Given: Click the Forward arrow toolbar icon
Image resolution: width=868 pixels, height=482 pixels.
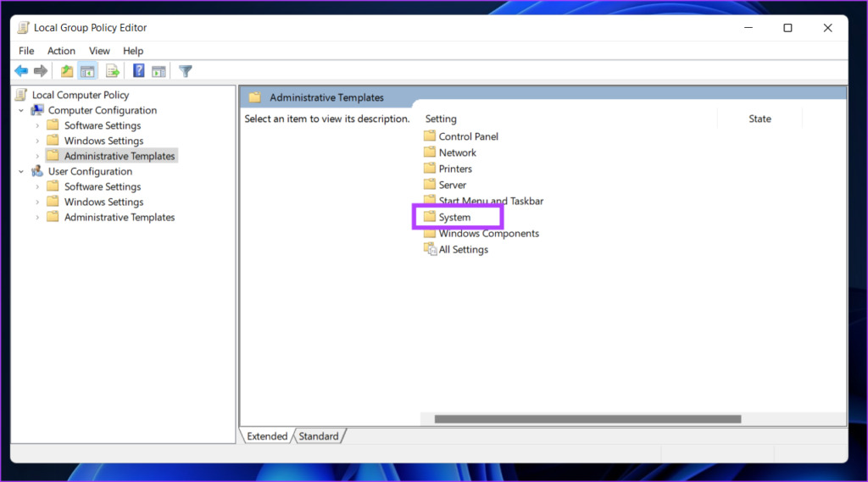Looking at the screenshot, I should [x=41, y=71].
